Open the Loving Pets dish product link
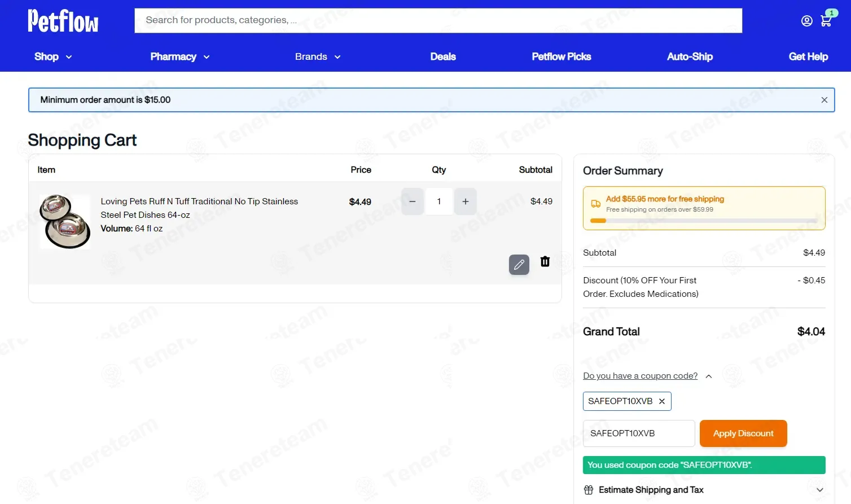Viewport: 851px width, 504px height. (x=199, y=208)
